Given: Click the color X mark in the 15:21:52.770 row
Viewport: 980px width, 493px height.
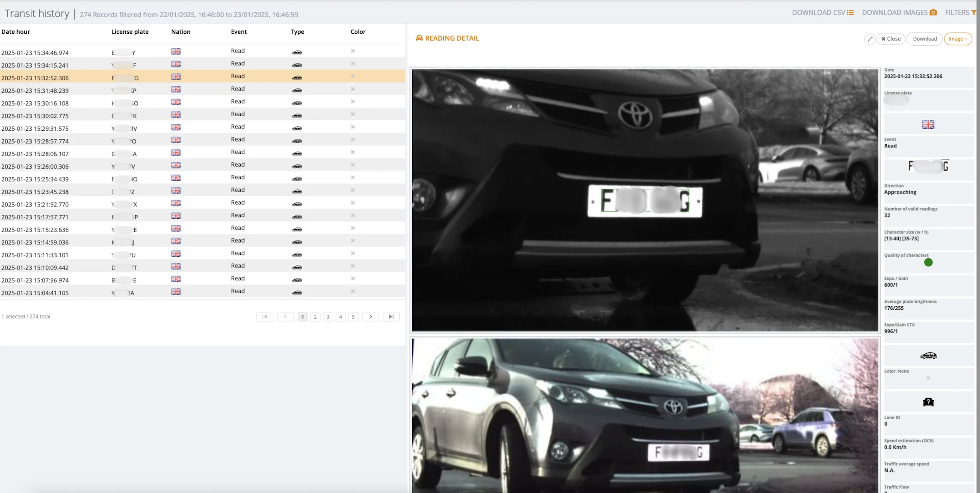Looking at the screenshot, I should pos(353,202).
